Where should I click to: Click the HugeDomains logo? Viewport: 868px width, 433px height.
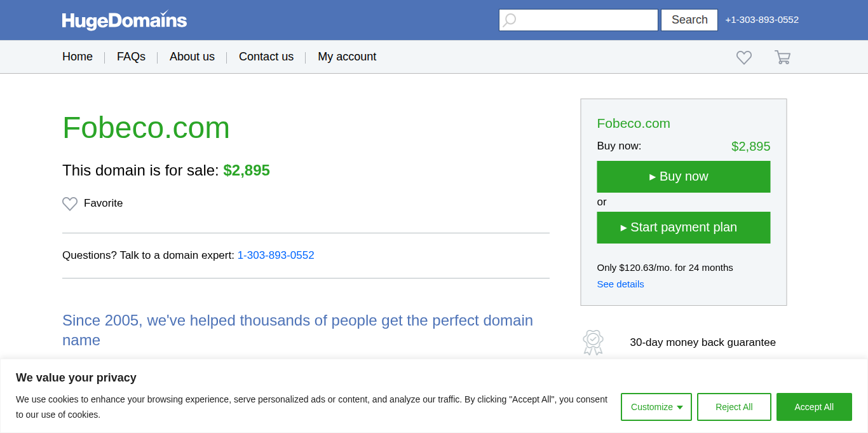tap(125, 20)
